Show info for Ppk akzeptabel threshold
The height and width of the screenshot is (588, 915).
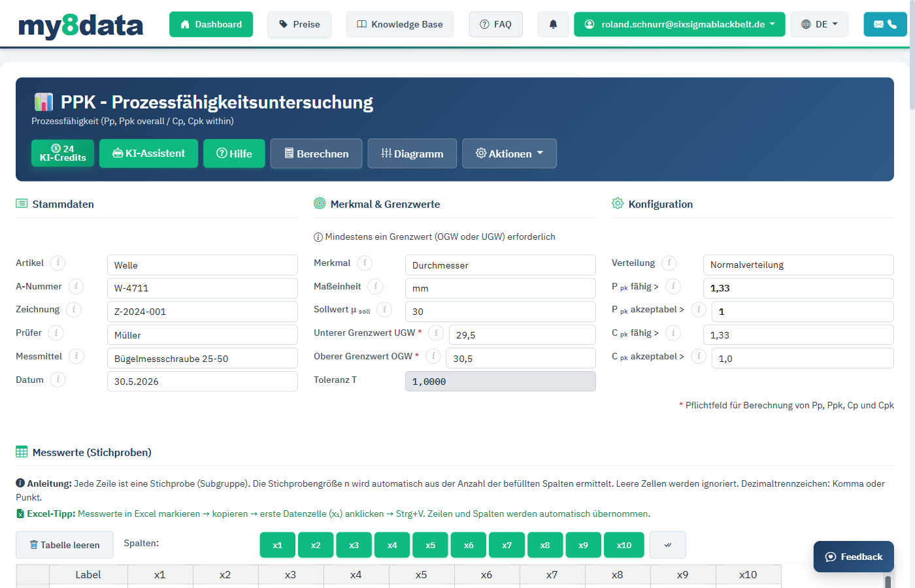tap(699, 309)
